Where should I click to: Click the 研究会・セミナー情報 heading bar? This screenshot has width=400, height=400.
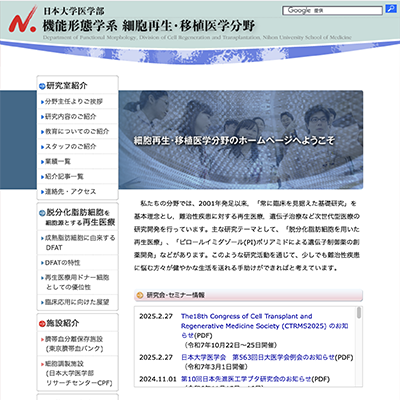click(x=248, y=295)
